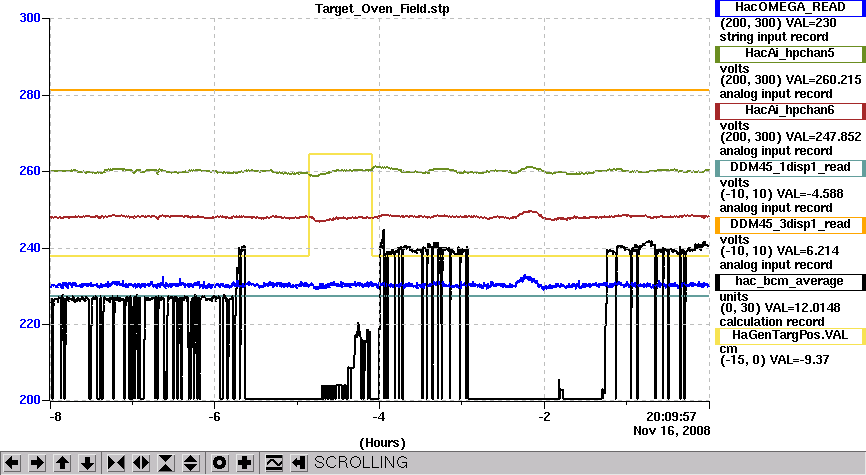The width and height of the screenshot is (866, 475).
Task: Click the plus sign toolbar icon
Action: [245, 462]
